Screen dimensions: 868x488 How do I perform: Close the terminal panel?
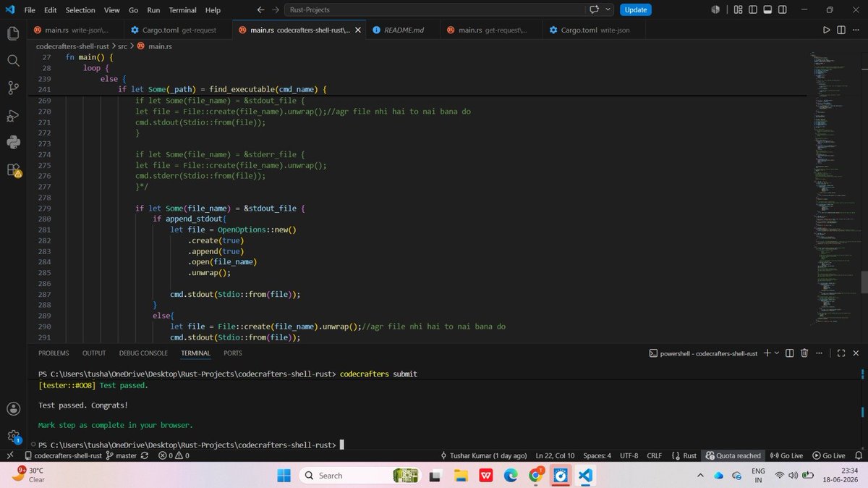(x=856, y=353)
